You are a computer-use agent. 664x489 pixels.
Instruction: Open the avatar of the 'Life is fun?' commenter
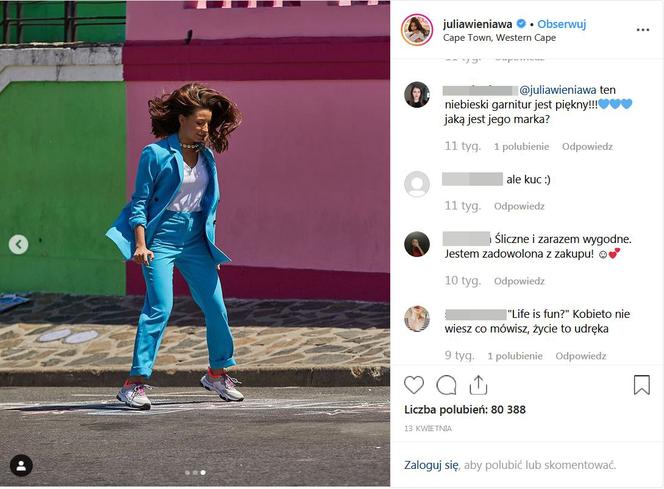(417, 319)
